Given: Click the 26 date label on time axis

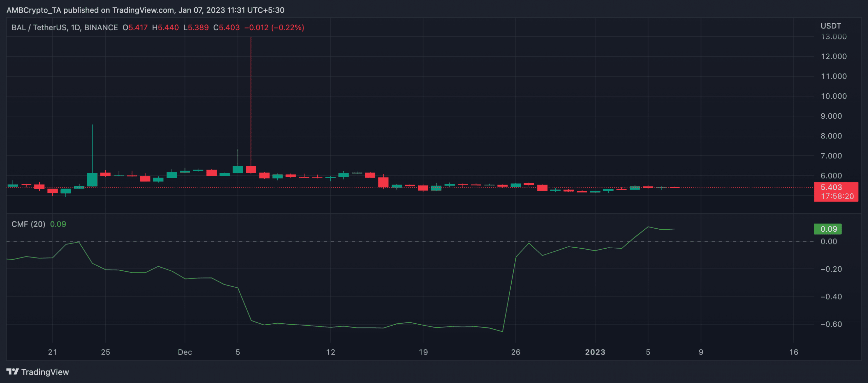Looking at the screenshot, I should [x=516, y=352].
